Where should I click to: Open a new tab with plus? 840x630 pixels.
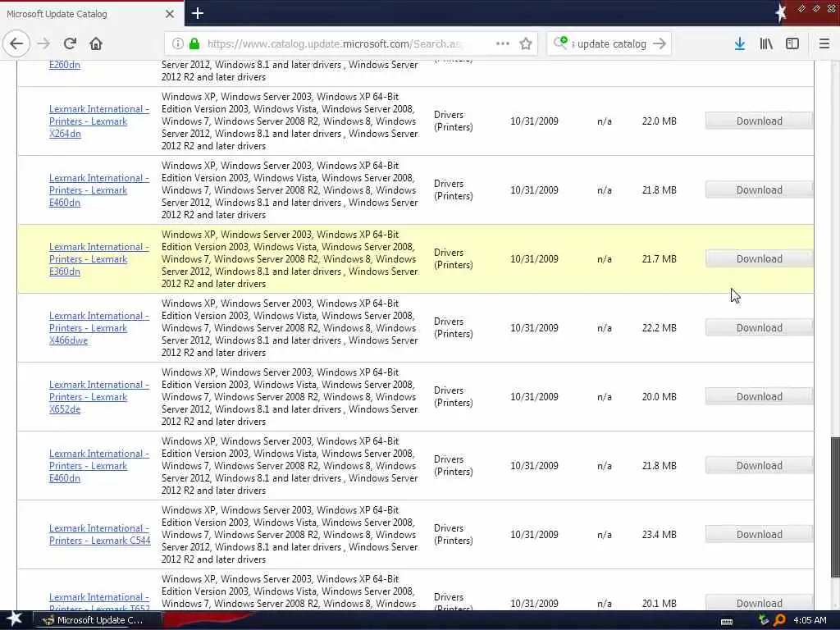point(197,13)
